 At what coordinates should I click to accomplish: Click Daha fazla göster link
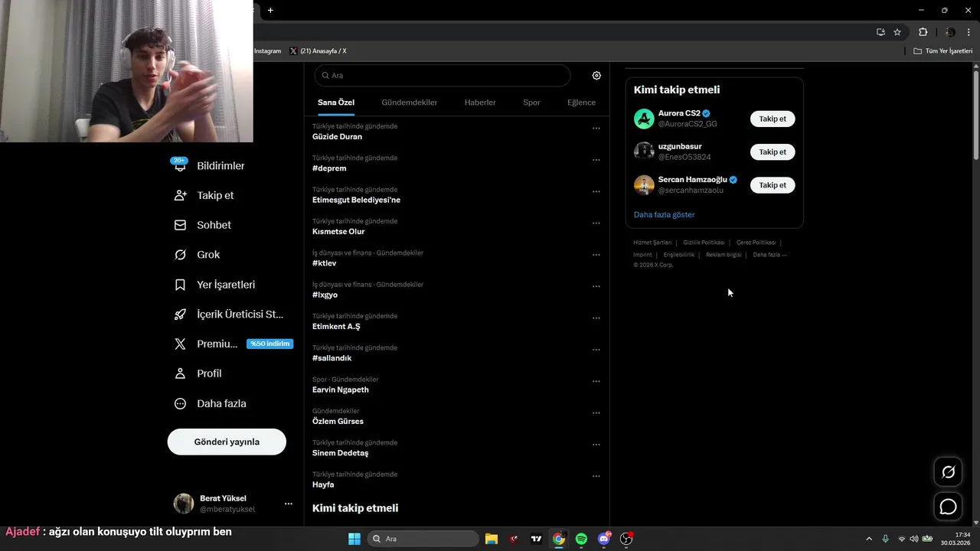664,214
